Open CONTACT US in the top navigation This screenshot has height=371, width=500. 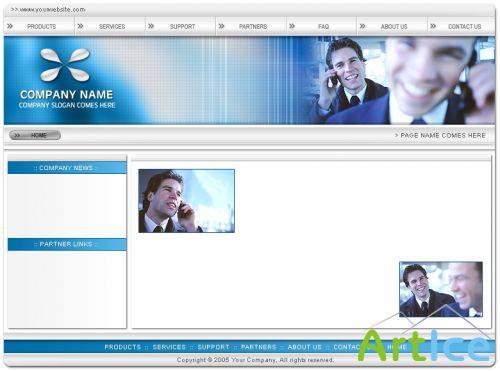pos(464,26)
